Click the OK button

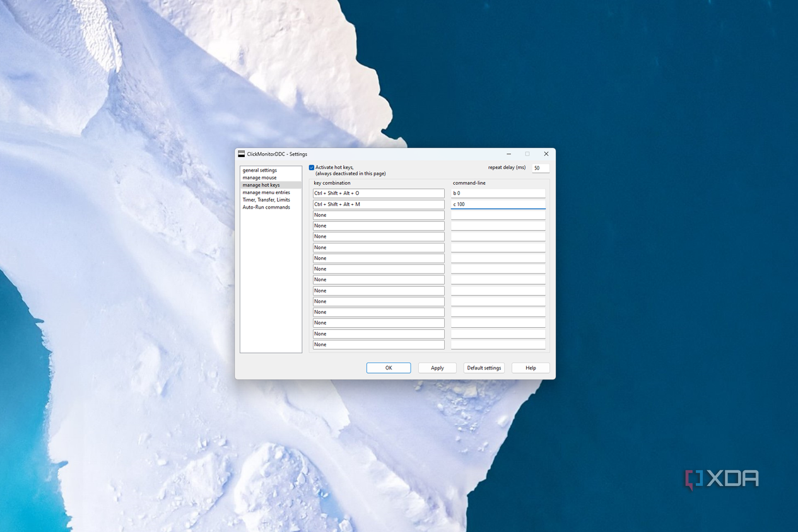pyautogui.click(x=389, y=368)
